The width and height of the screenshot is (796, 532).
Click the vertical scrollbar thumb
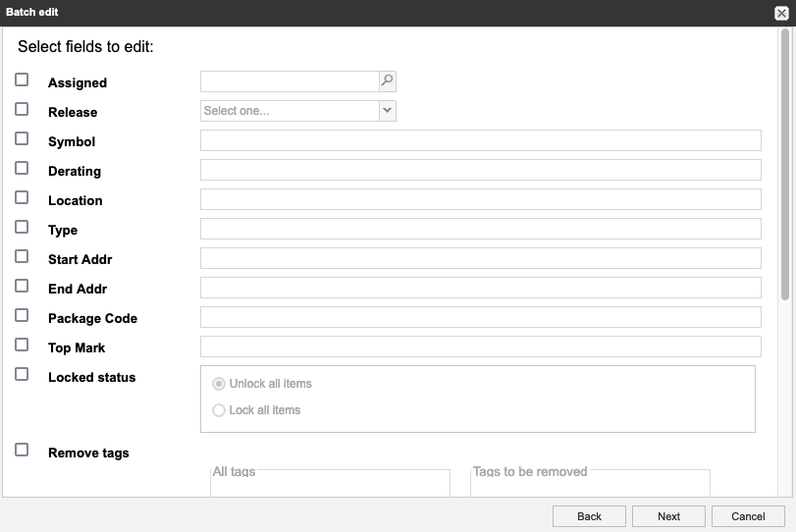tap(785, 165)
